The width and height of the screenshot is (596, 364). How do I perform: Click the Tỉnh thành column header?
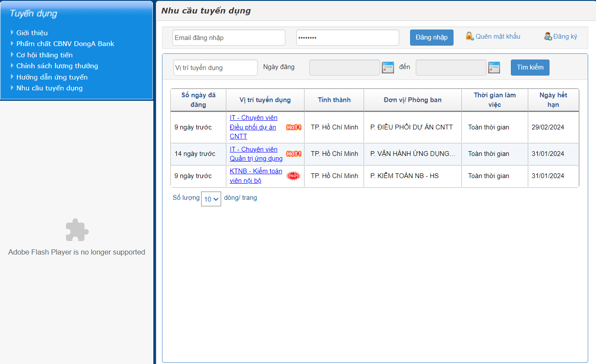point(334,100)
